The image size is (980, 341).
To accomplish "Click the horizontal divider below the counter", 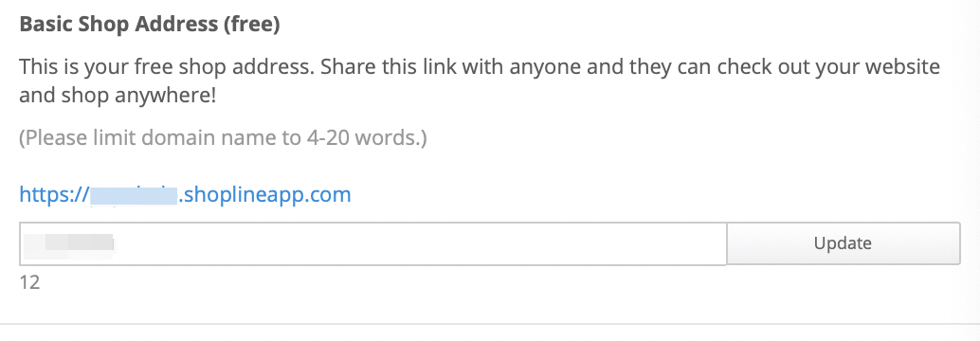I will click(x=490, y=324).
